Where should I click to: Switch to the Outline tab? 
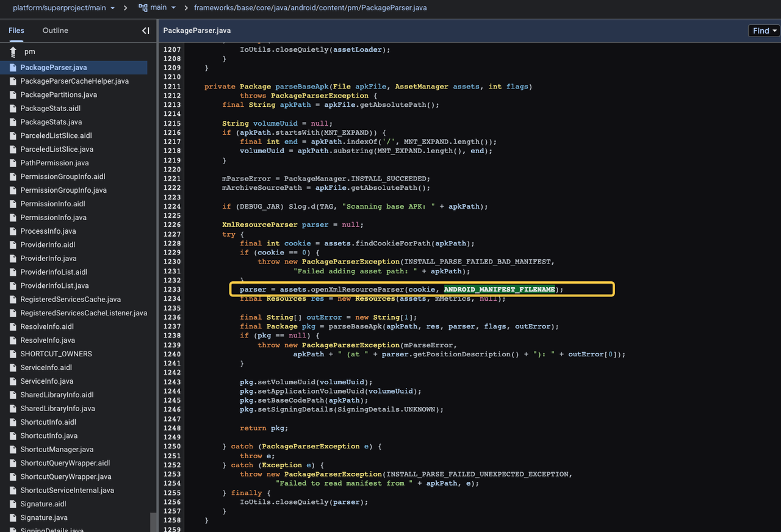[55, 31]
